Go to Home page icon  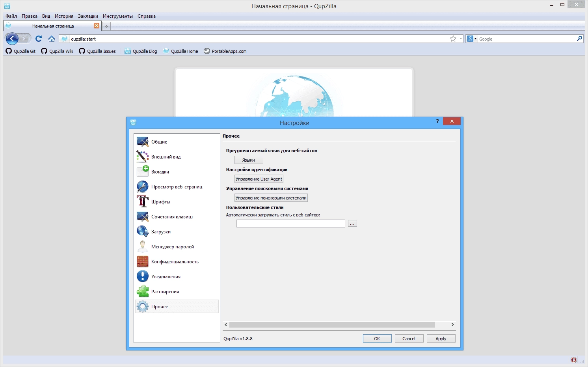(x=52, y=39)
